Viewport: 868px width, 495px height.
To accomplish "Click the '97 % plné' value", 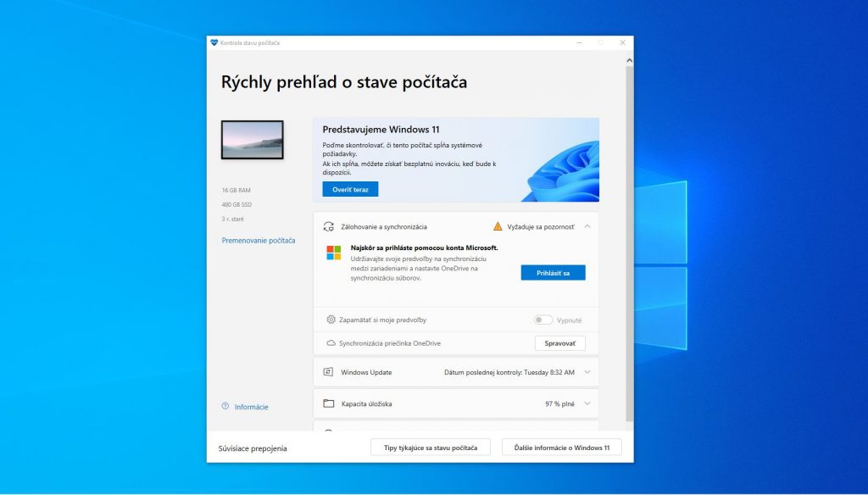I will [x=559, y=403].
